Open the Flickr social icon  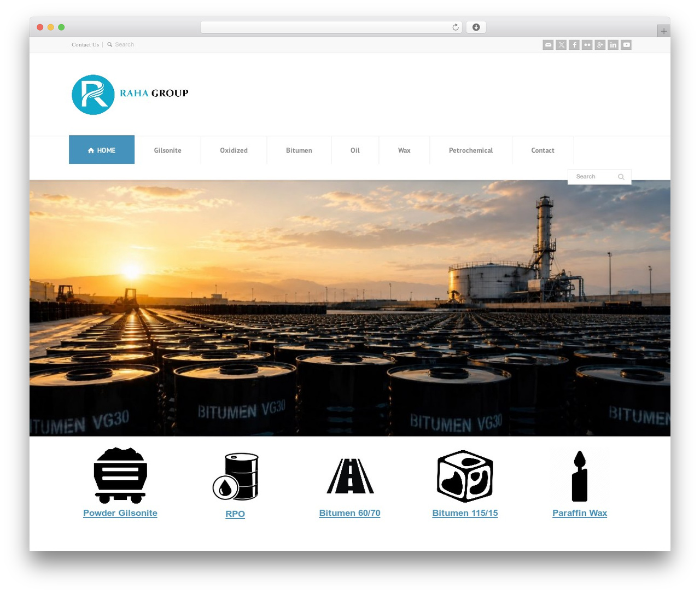587,45
